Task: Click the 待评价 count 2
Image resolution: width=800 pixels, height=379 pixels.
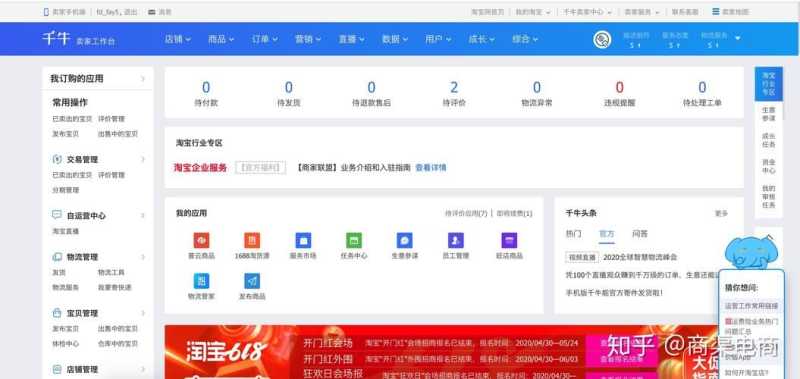Action: (454, 87)
